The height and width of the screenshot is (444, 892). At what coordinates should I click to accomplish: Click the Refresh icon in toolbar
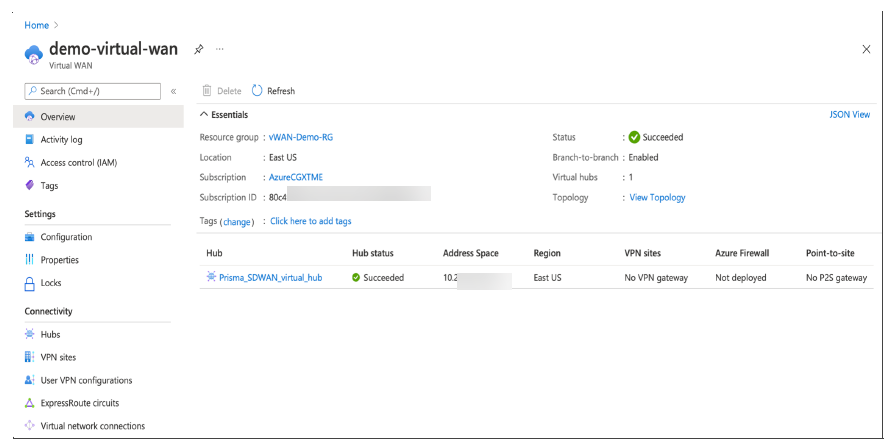coord(257,91)
